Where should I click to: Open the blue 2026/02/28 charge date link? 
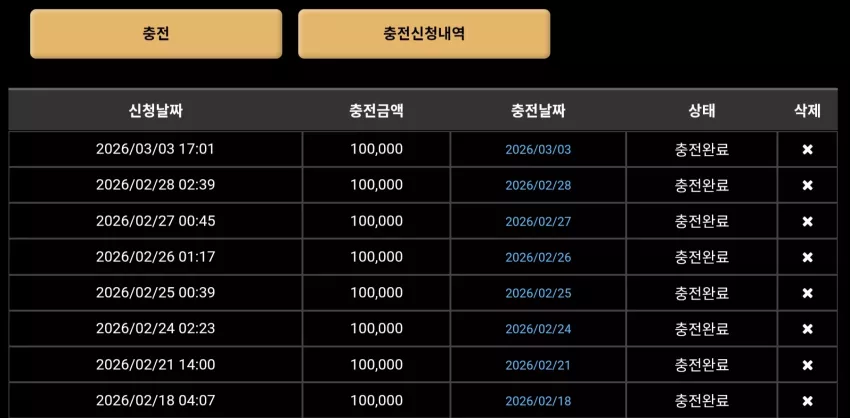[x=538, y=185]
